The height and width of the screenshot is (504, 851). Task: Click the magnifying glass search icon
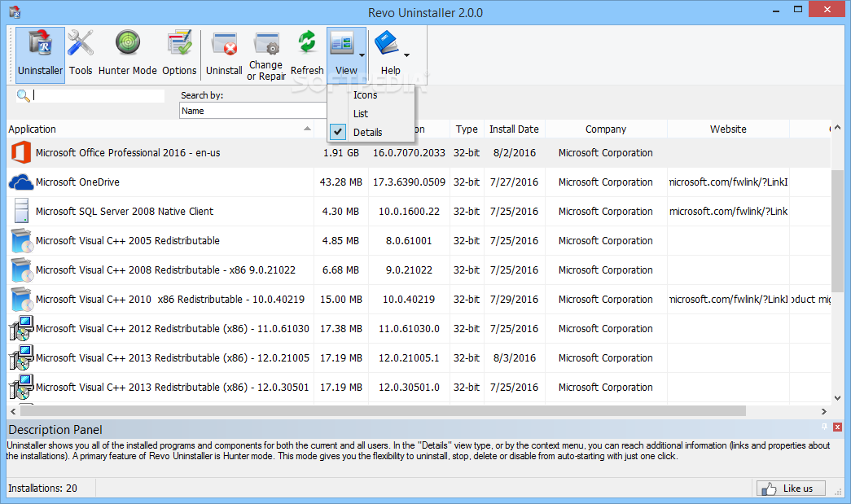click(x=23, y=96)
